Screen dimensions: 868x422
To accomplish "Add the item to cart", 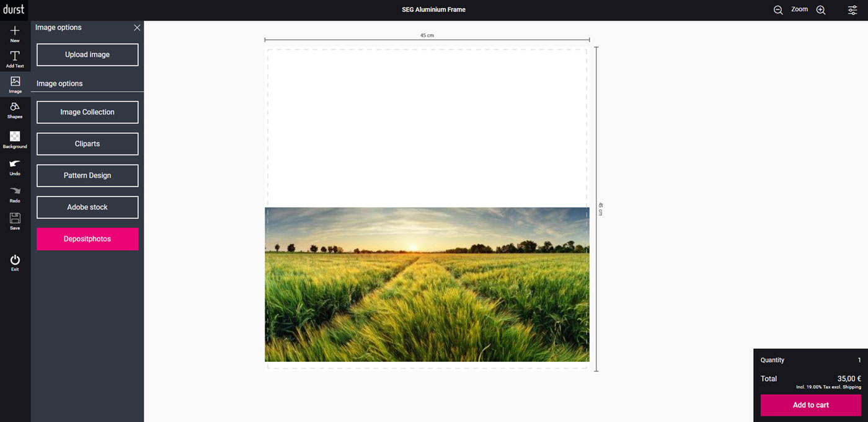I will coord(810,405).
